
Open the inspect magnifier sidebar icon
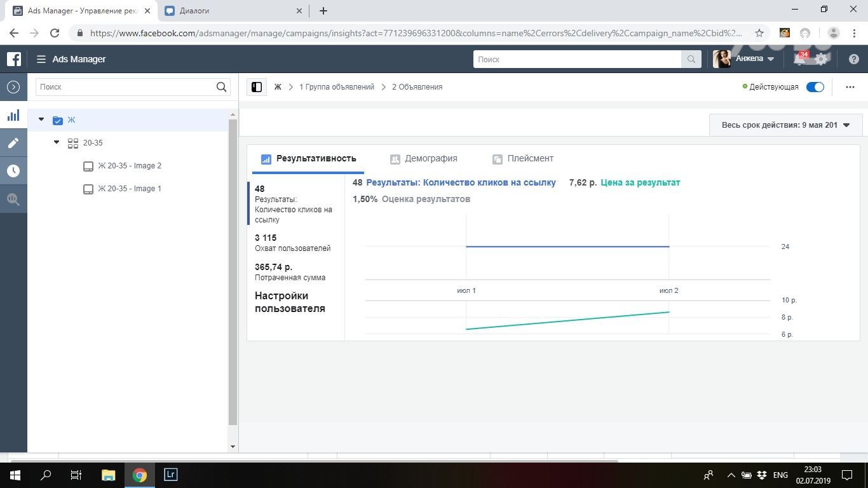[x=13, y=199]
